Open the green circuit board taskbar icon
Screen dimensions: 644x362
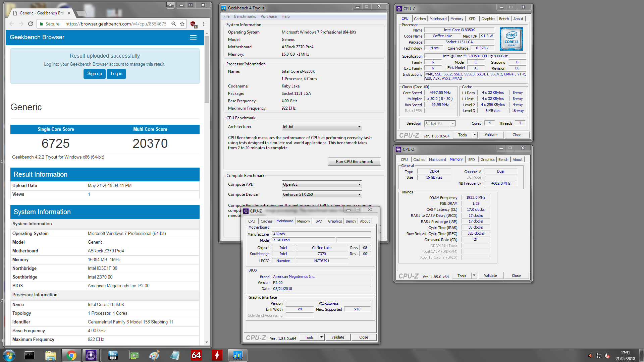[x=133, y=355]
